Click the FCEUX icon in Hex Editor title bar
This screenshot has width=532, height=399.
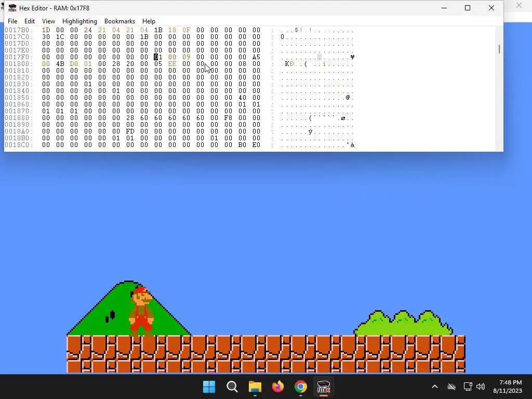click(12, 8)
